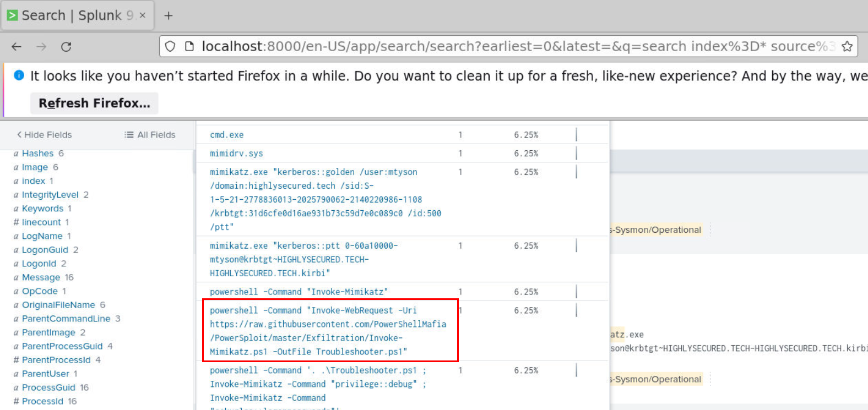The height and width of the screenshot is (410, 868).
Task: Open the ProcessGuid field
Action: tap(48, 387)
